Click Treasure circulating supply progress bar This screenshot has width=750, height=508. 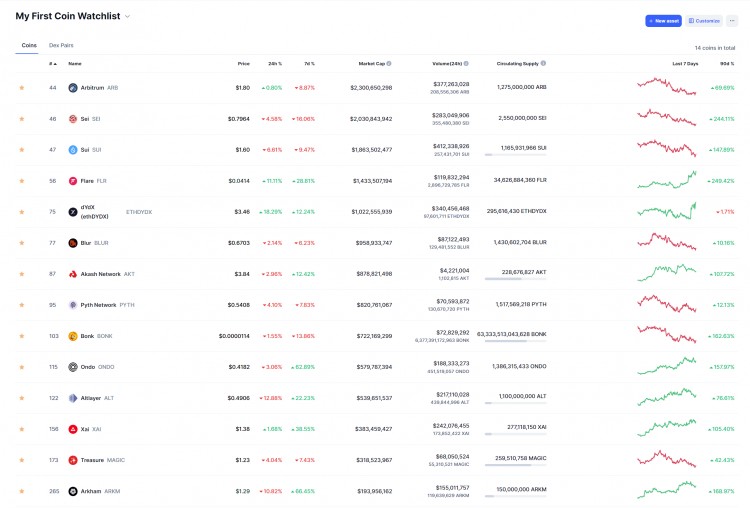(515, 465)
